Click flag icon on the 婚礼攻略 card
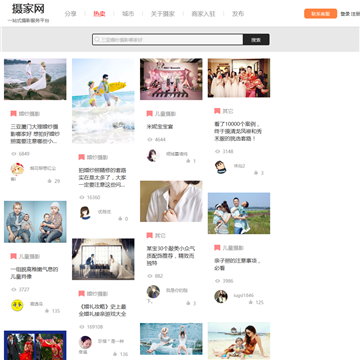The image size is (360, 360). click(82, 294)
